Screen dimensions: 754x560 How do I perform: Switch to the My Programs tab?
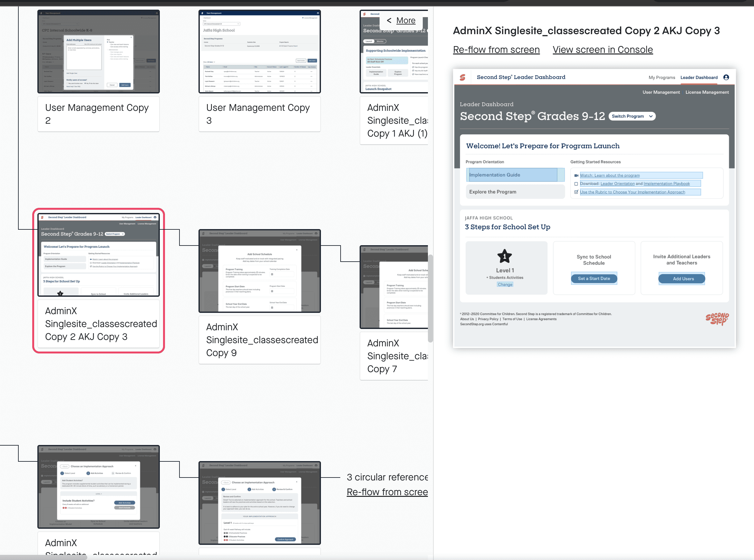point(662,78)
